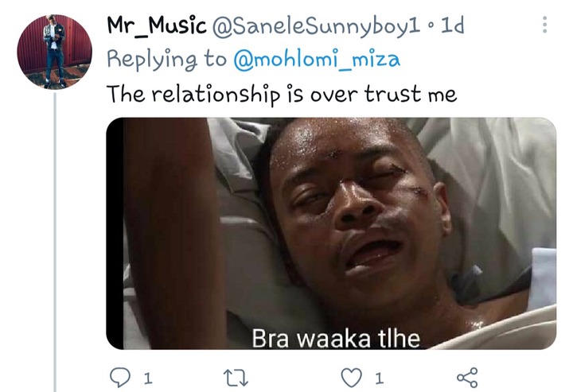Click the 1d timestamp

pos(452,25)
